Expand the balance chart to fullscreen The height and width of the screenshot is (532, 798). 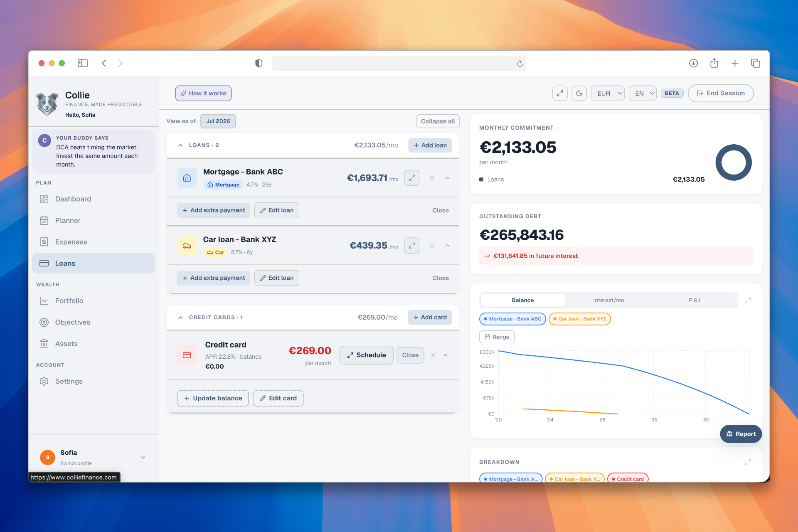(748, 300)
